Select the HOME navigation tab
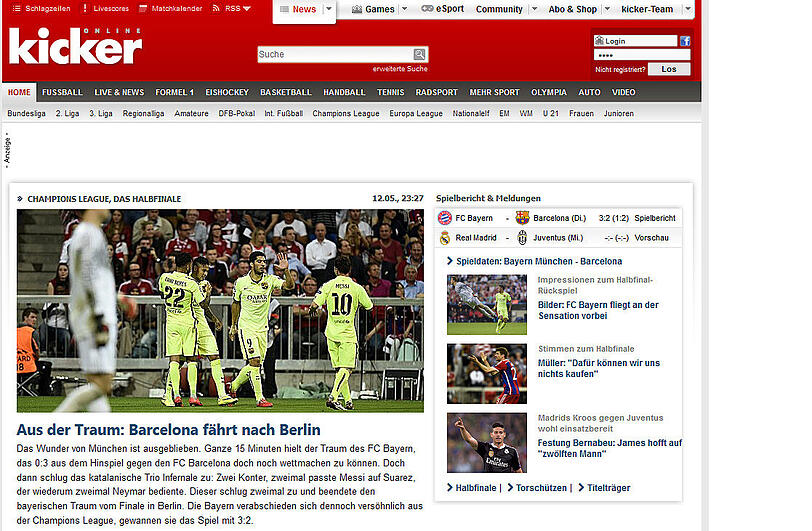Image resolution: width=812 pixels, height=531 pixels. point(19,92)
